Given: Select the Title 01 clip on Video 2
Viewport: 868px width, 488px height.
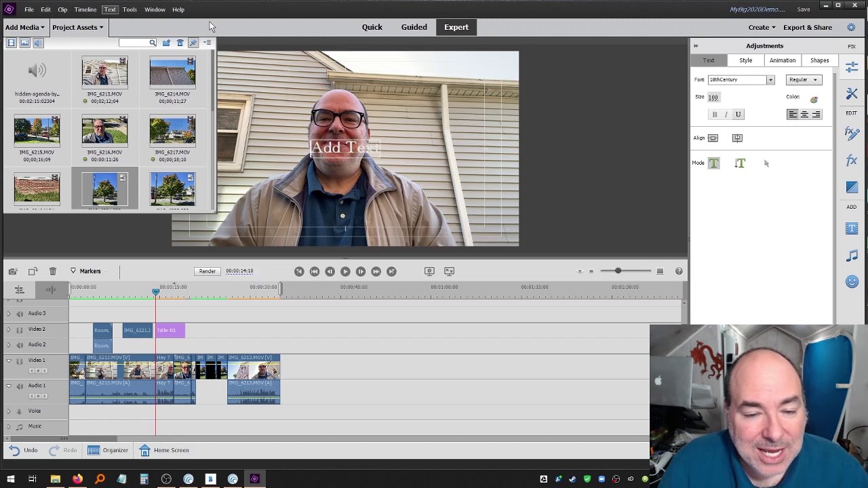Looking at the screenshot, I should (x=170, y=330).
